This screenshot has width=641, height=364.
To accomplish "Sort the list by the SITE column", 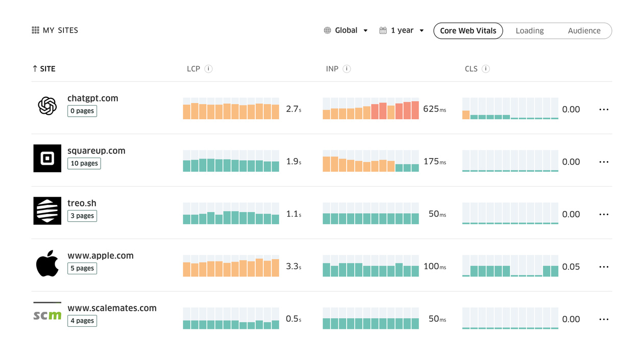I will point(44,69).
